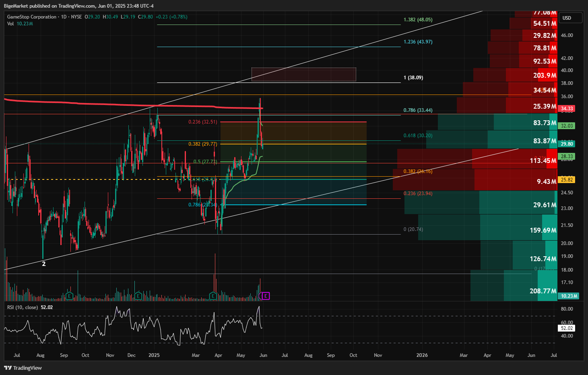Click the 83.73 M volume profile row

[x=497, y=122]
